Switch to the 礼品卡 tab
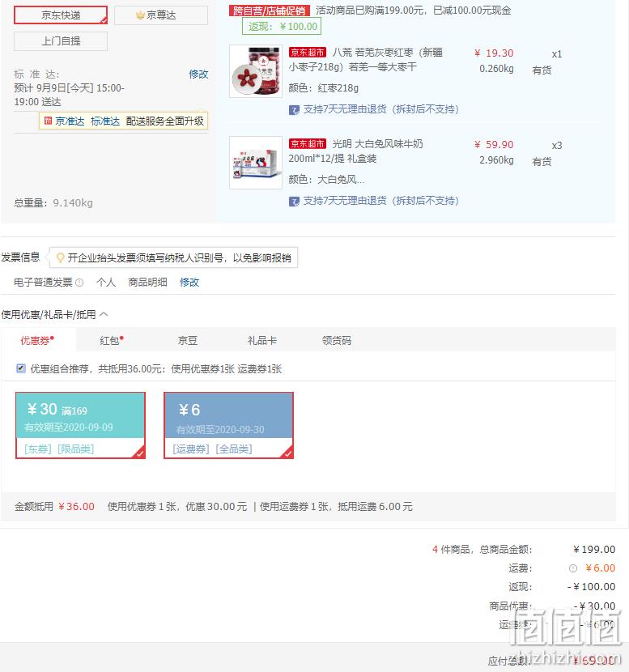 261,341
